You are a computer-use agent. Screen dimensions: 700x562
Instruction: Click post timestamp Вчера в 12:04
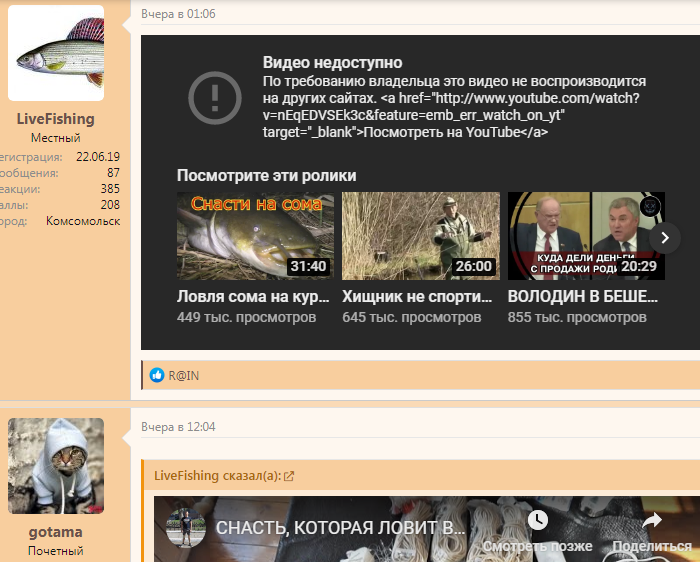coord(178,427)
